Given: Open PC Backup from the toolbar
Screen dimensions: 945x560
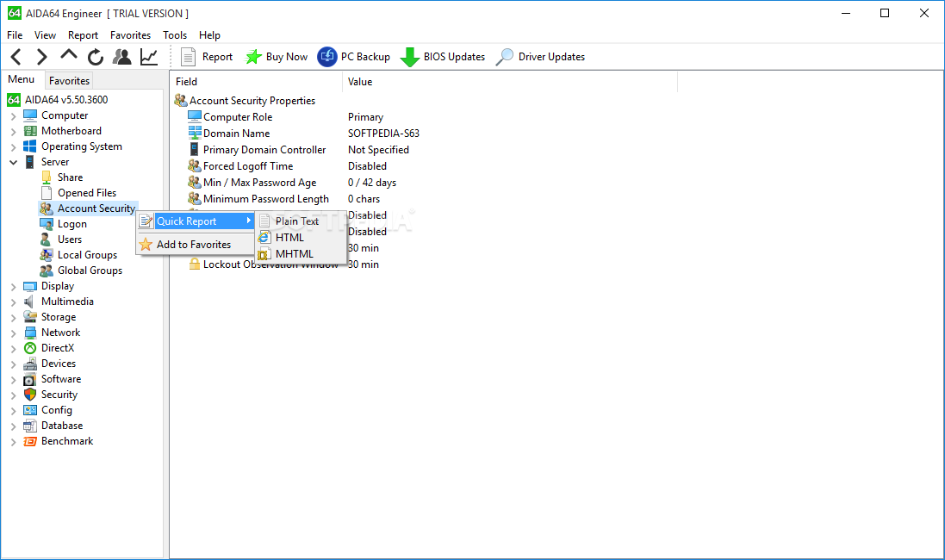Looking at the screenshot, I should coord(354,57).
